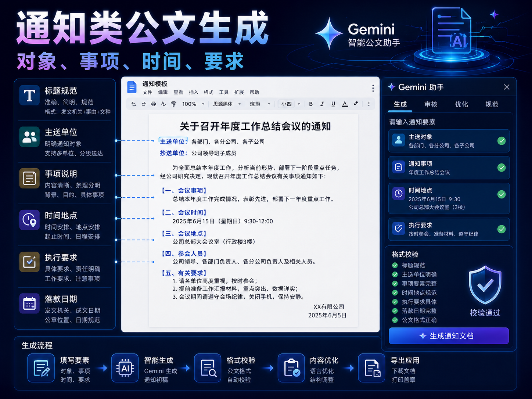The image size is (532, 399).
Task: Close the Gemini 助手 panel
Action: (x=507, y=87)
